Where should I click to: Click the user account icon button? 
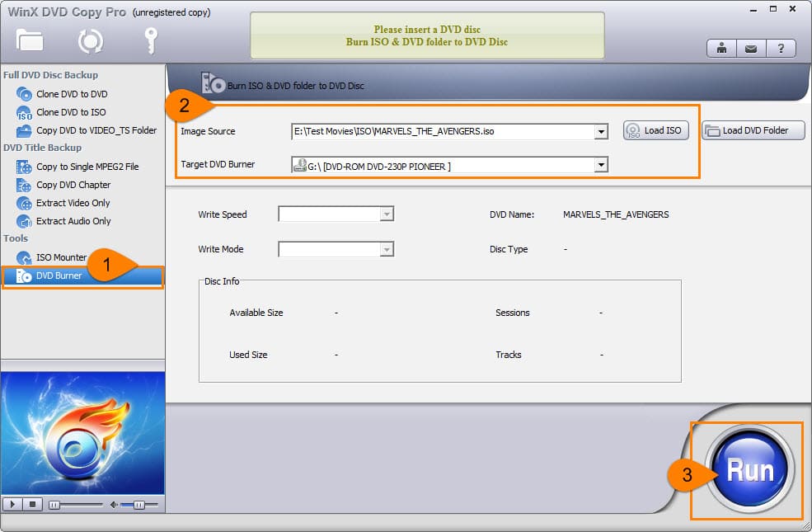[721, 49]
